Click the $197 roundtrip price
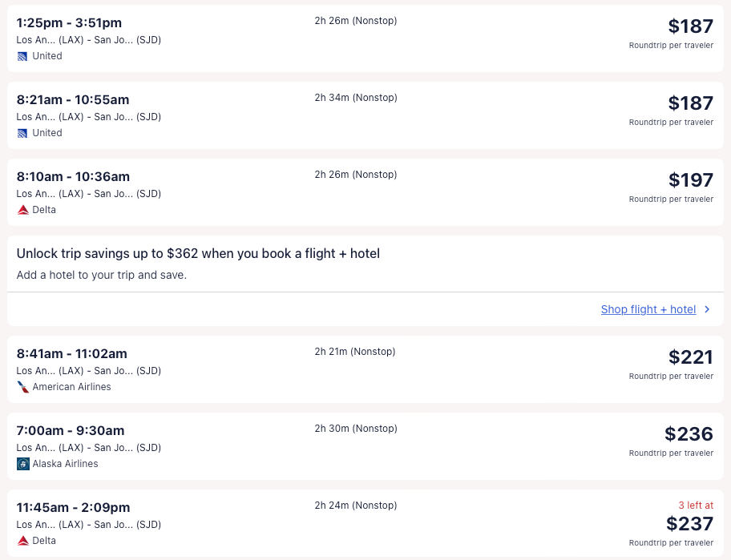This screenshot has height=560, width=731. click(x=690, y=180)
